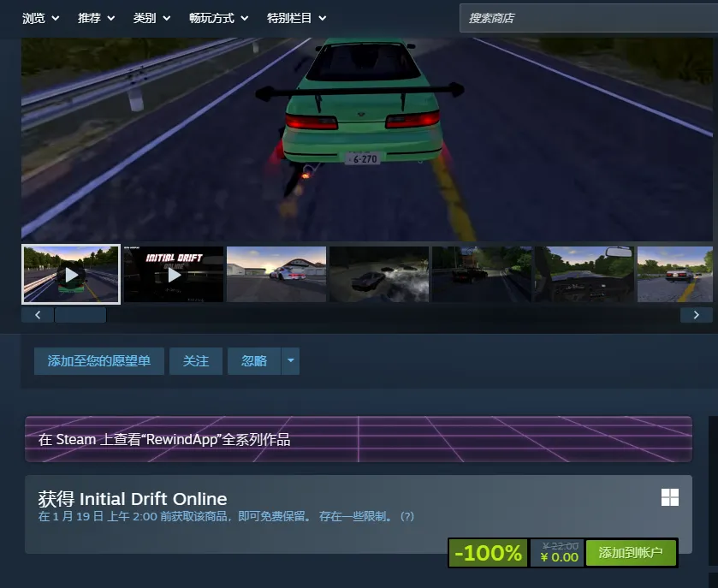Click the -100% discount badge

488,553
